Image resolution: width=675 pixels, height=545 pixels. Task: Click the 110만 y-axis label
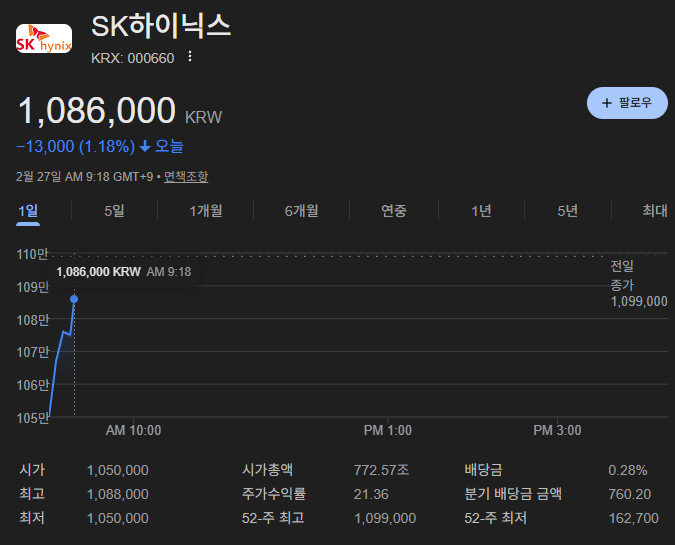tap(32, 254)
